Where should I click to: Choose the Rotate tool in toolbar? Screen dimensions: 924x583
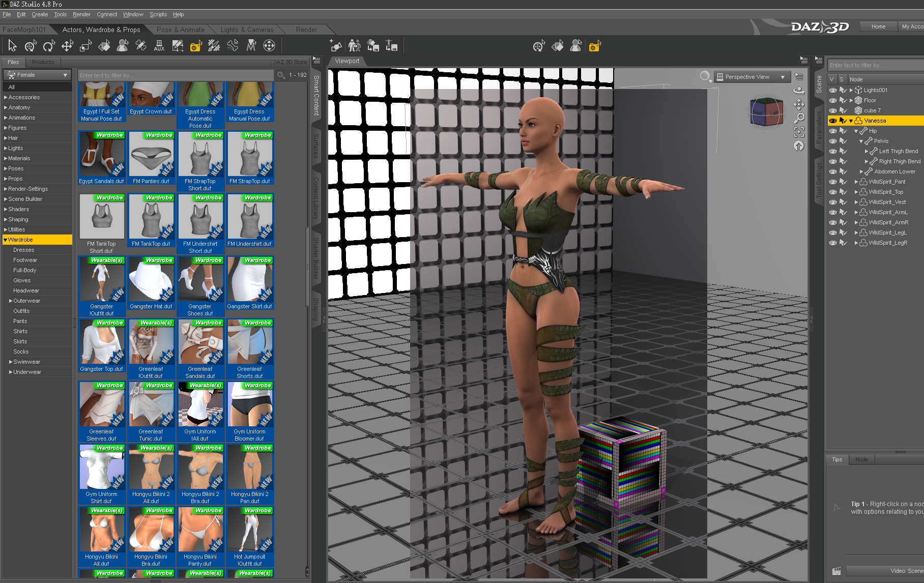click(x=49, y=46)
